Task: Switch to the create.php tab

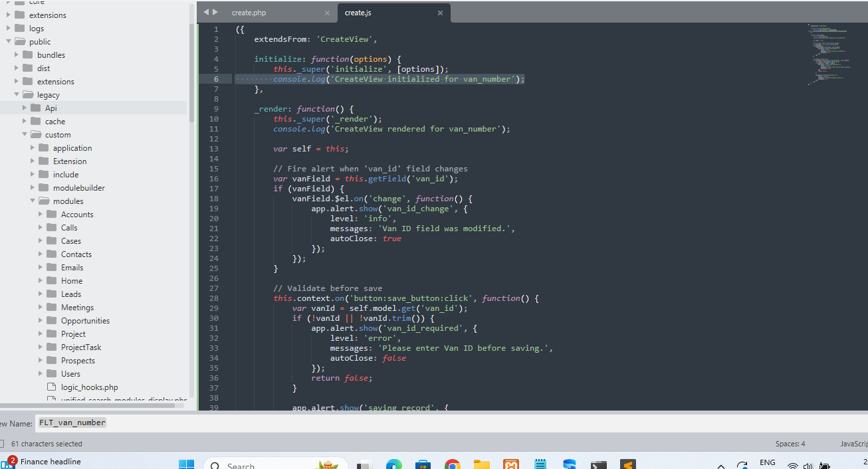Action: [x=249, y=13]
